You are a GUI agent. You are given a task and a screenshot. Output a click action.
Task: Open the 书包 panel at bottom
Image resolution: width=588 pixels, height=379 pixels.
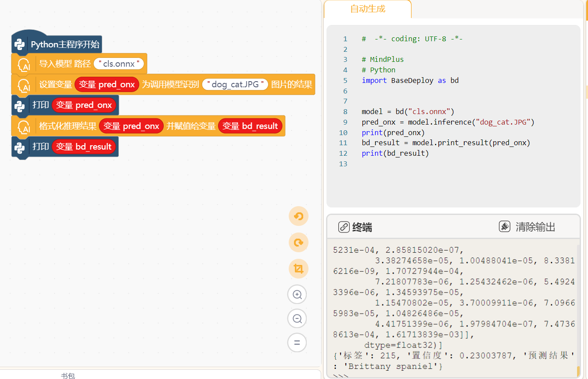click(68, 376)
